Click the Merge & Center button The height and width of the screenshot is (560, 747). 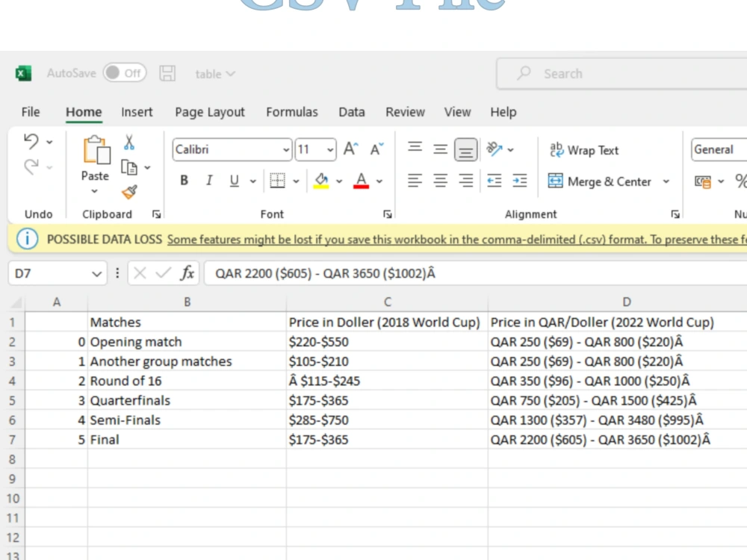[x=599, y=181]
